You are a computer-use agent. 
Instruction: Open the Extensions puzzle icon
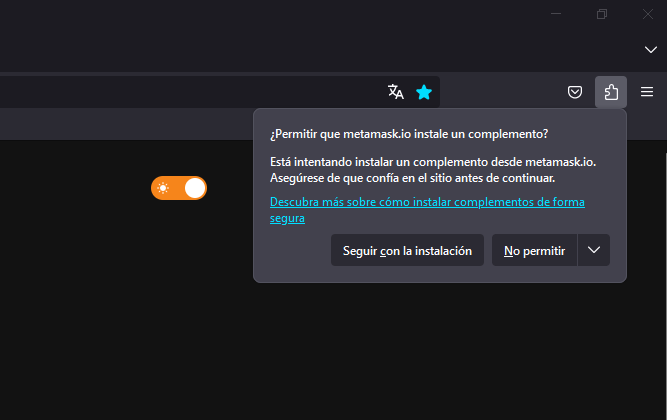point(611,92)
